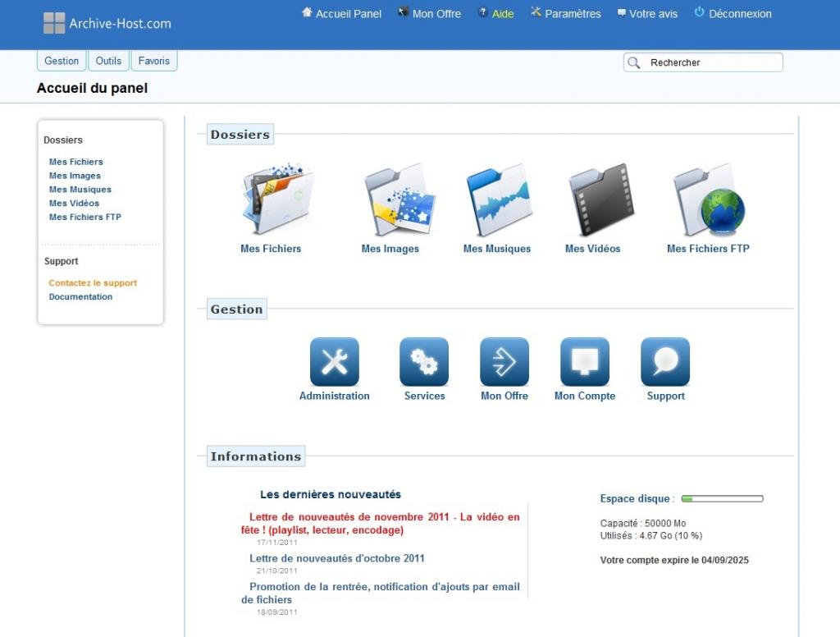The image size is (840, 637).
Task: Open the Mes Musiques folder icon
Action: click(x=498, y=200)
